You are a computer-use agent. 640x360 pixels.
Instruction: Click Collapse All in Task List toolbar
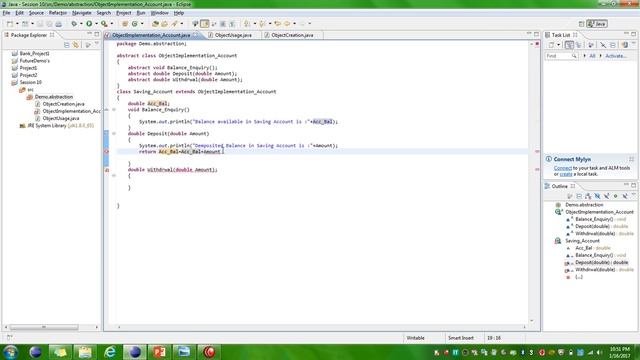click(x=613, y=45)
